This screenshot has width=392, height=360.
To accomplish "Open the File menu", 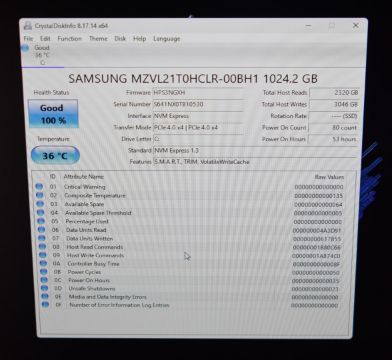I will click(28, 39).
